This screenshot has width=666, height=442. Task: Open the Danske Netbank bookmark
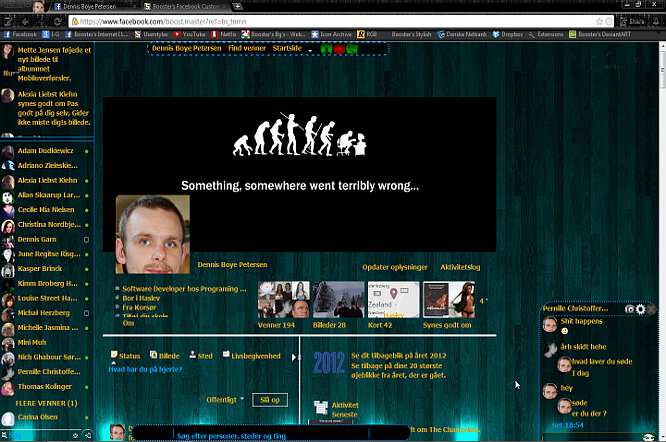(462, 34)
